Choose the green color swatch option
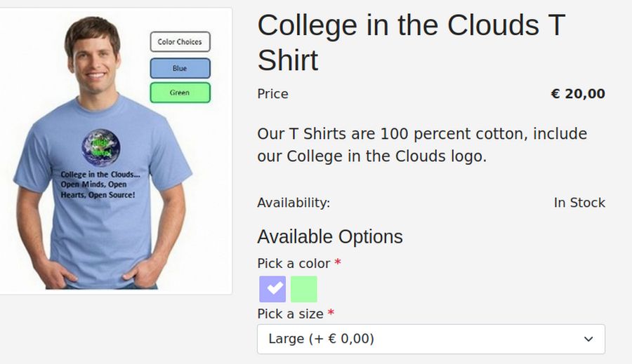This screenshot has width=632, height=364. pos(304,289)
